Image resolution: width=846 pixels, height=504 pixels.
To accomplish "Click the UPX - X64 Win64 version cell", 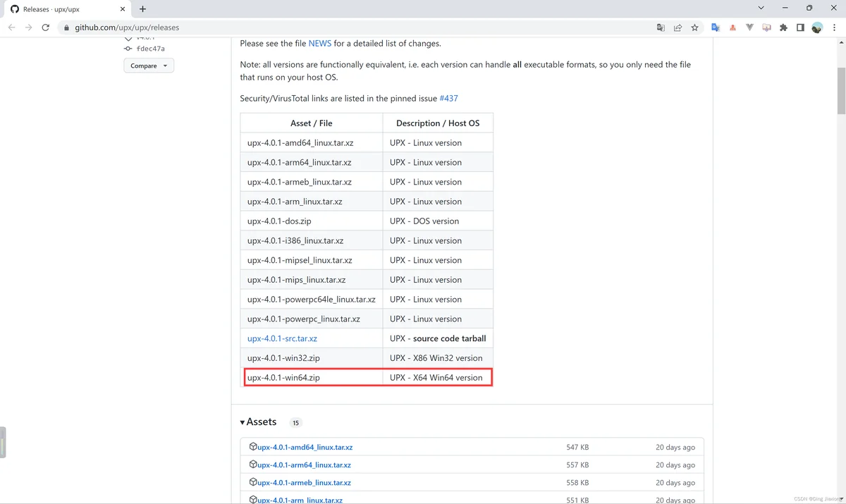I will (438, 378).
